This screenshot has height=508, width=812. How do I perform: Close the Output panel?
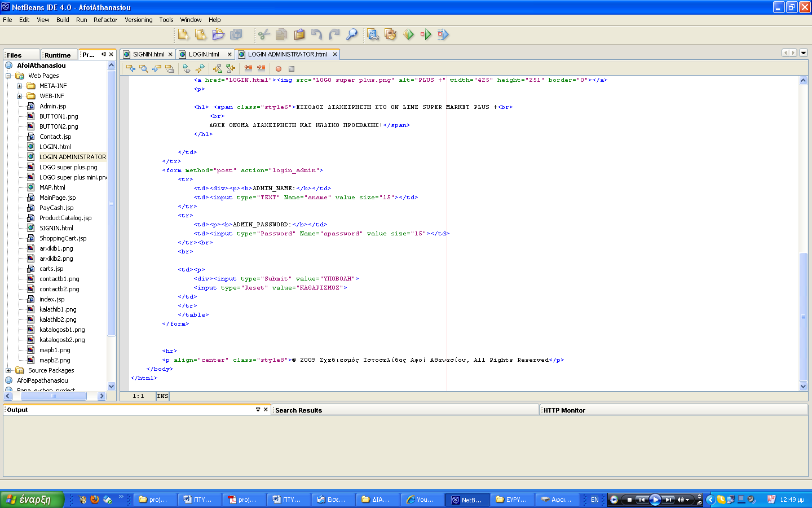266,409
